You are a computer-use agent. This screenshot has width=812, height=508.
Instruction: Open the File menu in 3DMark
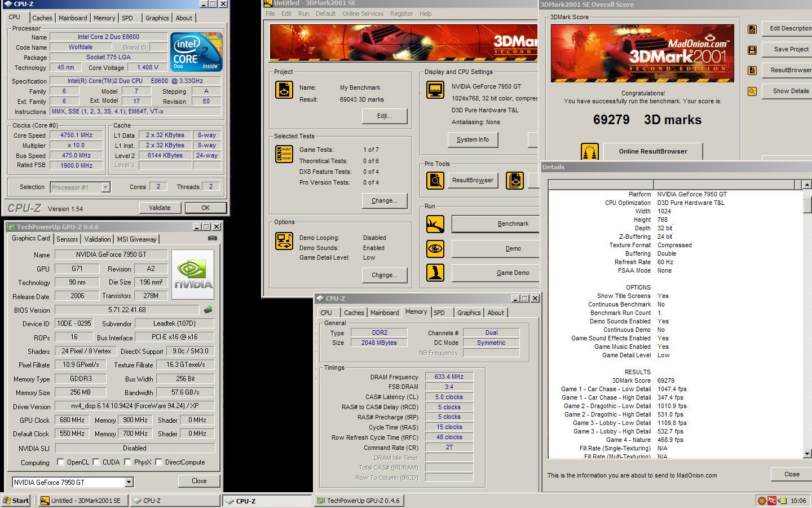coord(270,14)
